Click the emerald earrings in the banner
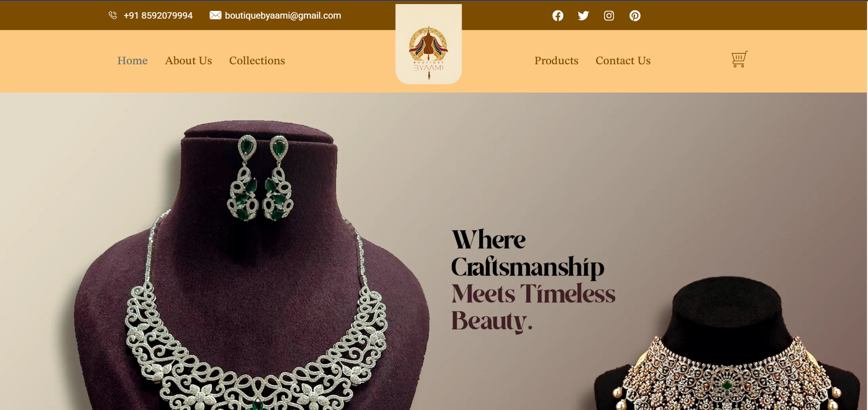 coord(260,178)
